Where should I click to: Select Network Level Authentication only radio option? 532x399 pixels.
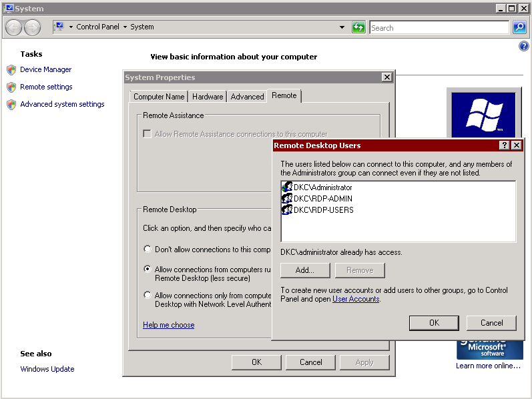148,295
